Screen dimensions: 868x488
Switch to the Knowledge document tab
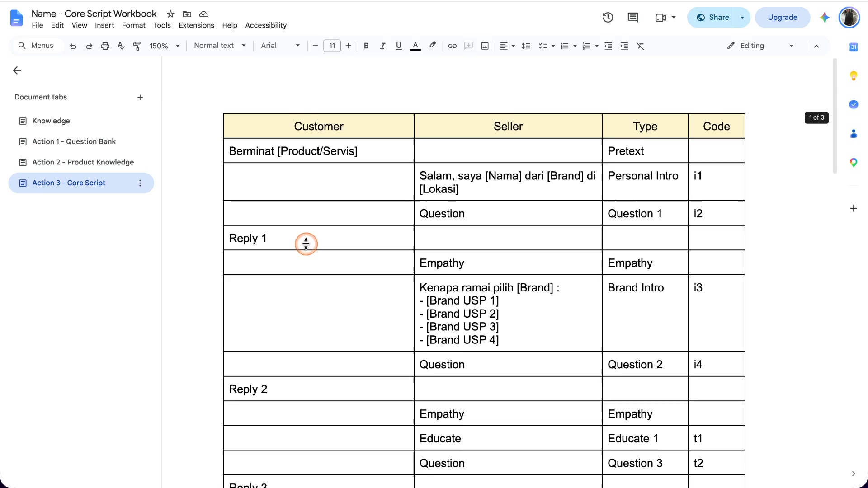click(81, 121)
